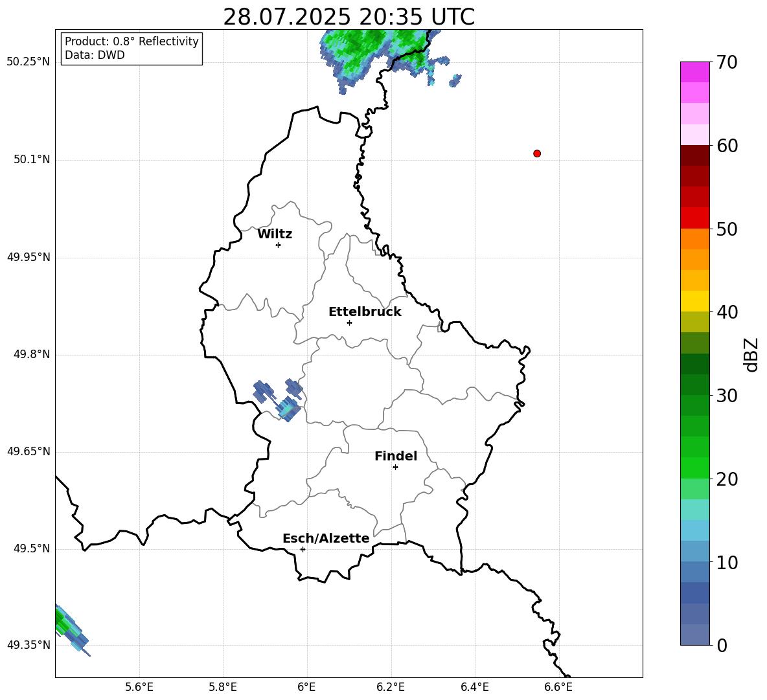The height and width of the screenshot is (700, 767).
Task: Click the 6°E longitude label
Action: [x=306, y=687]
